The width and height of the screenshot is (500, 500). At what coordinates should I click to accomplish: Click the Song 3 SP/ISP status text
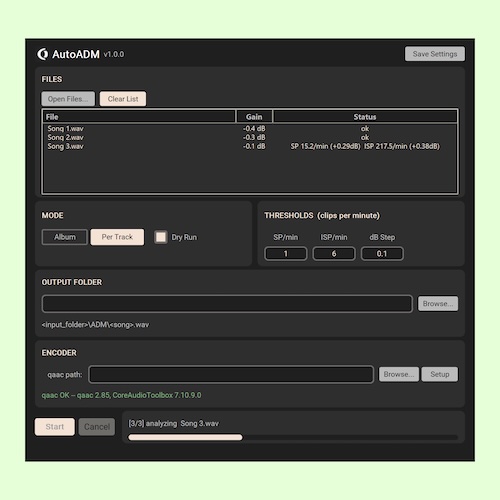pyautogui.click(x=365, y=146)
